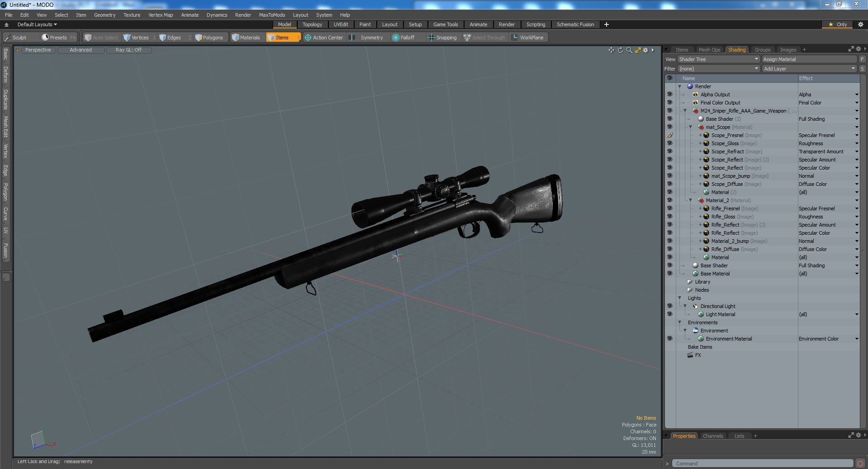Switch to Edges selection mode
This screenshot has height=469, width=868.
click(174, 38)
